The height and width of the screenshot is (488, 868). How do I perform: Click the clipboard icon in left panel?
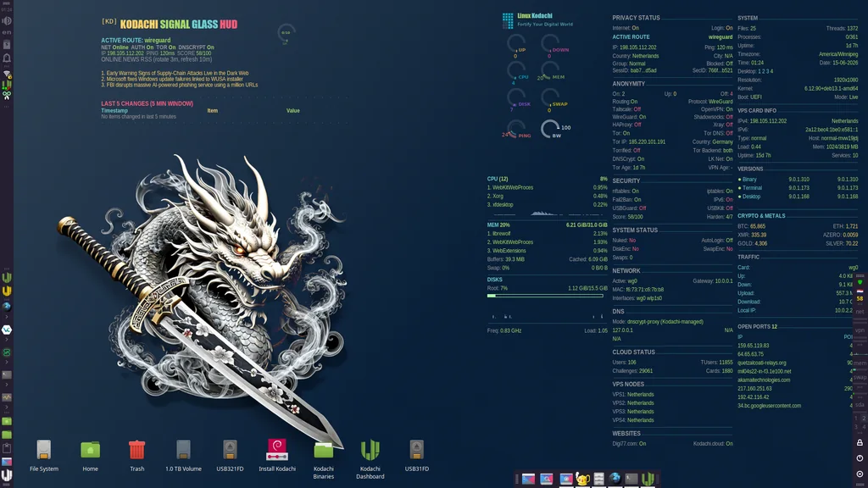7,447
